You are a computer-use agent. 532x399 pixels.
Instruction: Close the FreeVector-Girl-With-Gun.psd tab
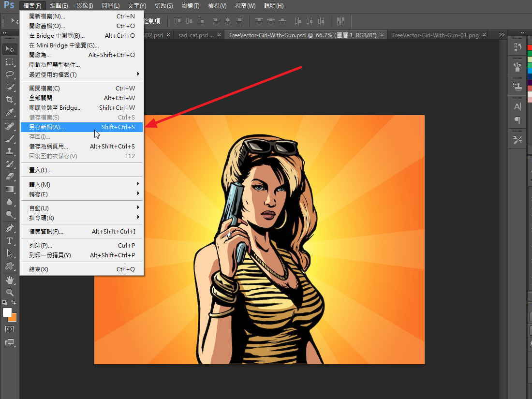pyautogui.click(x=382, y=35)
